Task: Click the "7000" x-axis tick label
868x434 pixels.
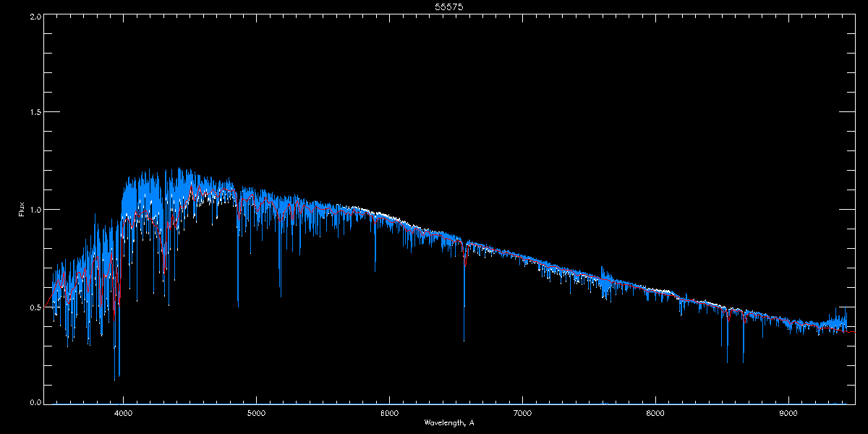Action: tap(523, 413)
